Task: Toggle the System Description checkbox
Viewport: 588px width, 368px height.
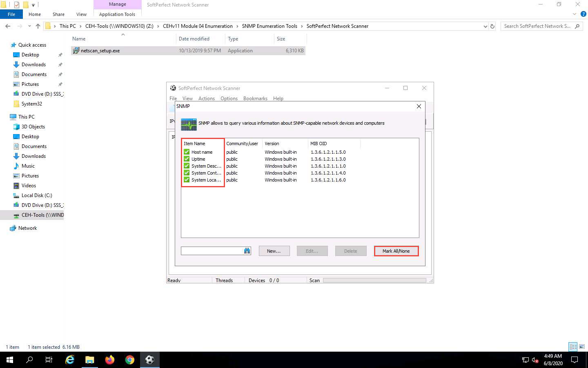Action: point(187,166)
